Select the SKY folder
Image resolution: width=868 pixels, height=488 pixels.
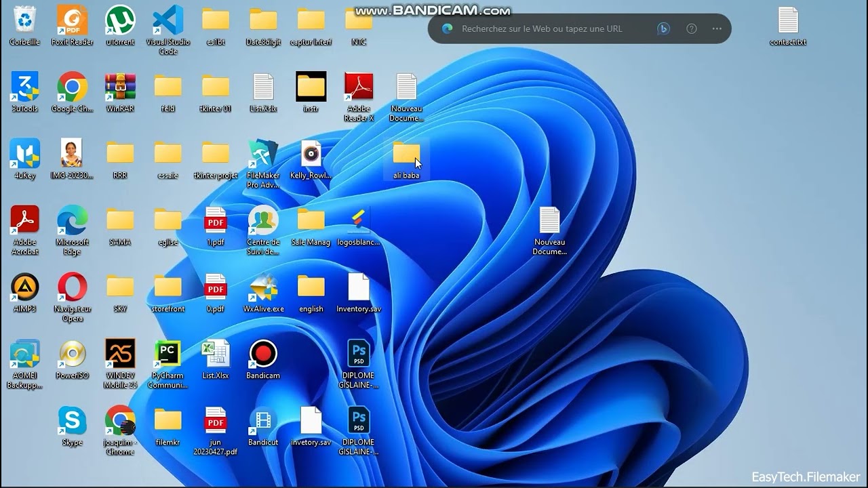pyautogui.click(x=120, y=287)
